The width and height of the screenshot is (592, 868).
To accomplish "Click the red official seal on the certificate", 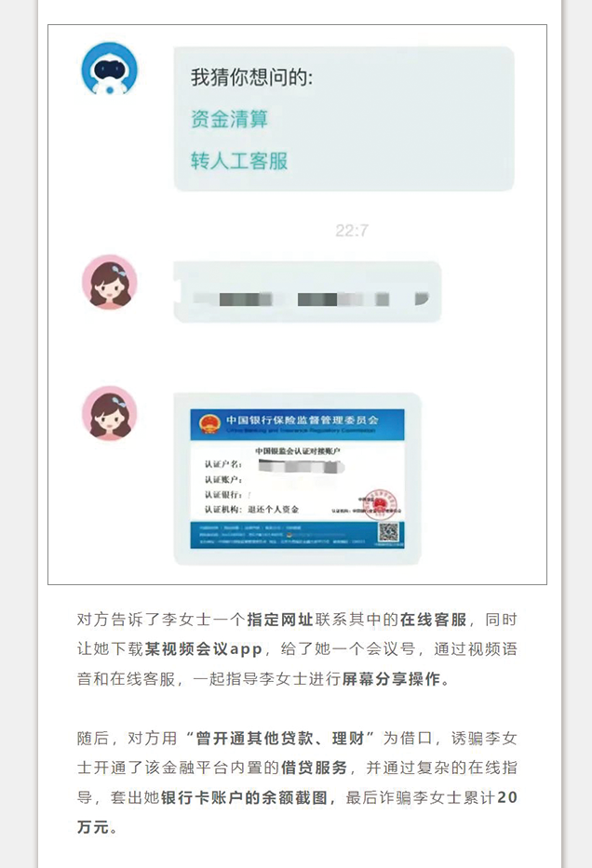I will coord(380,503).
